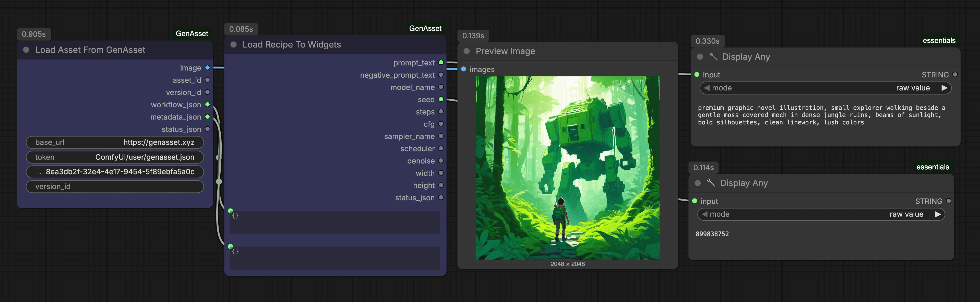Viewport: 980px width, 302px height.
Task: Click upper reroute dot on workflow_json wire
Action: coord(218,157)
